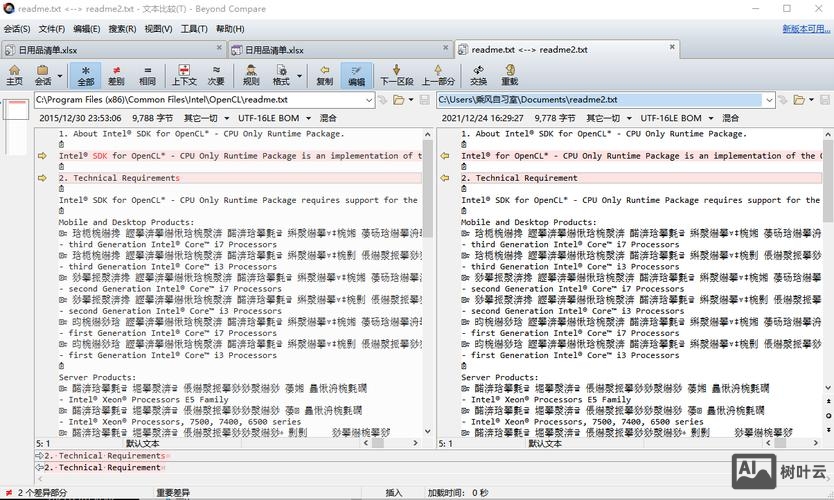Select the readme.txt <--> readme2.txt tab
Viewport: 834px width, 500px height.
point(568,49)
